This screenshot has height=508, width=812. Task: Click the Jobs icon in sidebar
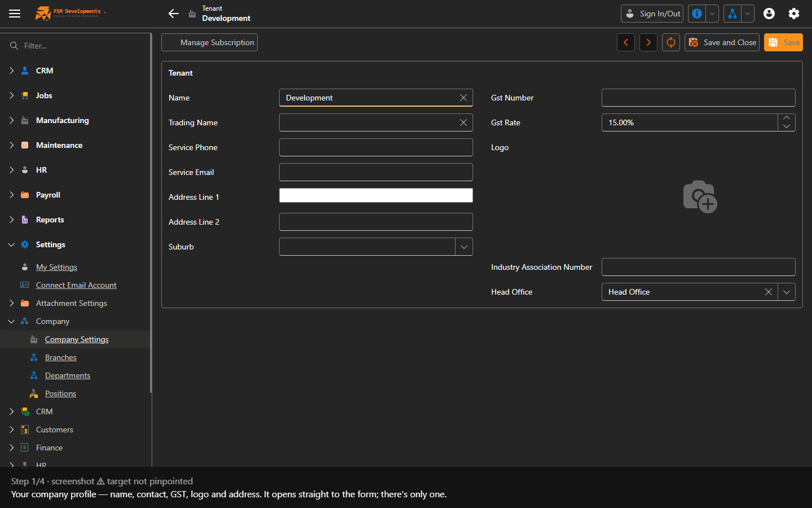click(25, 95)
